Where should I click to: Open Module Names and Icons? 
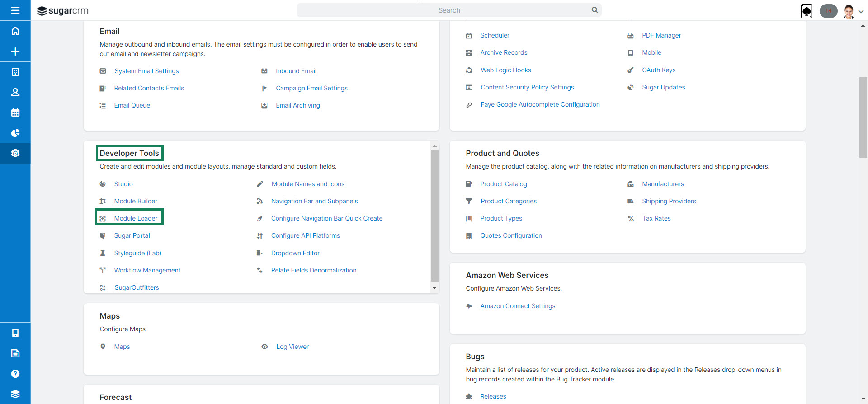click(x=308, y=184)
